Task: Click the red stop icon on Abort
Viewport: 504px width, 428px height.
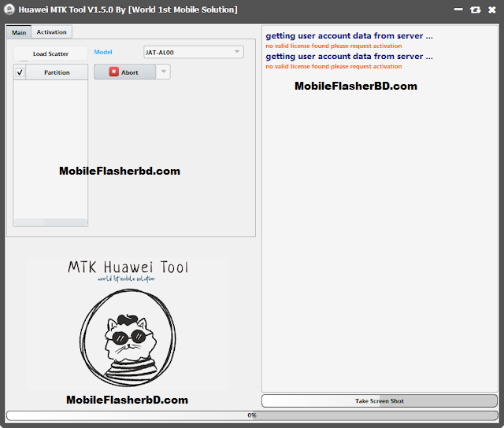Action: point(113,72)
